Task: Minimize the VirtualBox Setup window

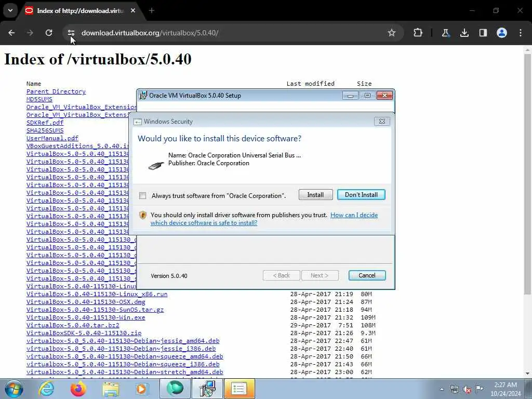Action: [350, 96]
